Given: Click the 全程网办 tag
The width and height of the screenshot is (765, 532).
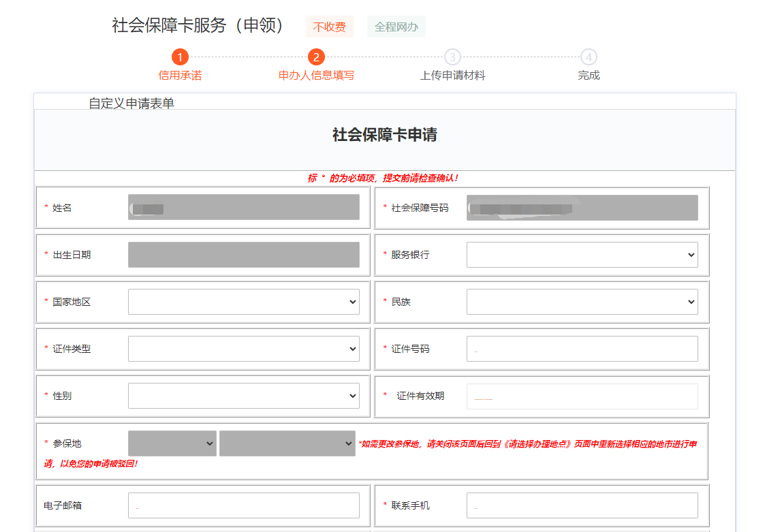Looking at the screenshot, I should pos(396,27).
